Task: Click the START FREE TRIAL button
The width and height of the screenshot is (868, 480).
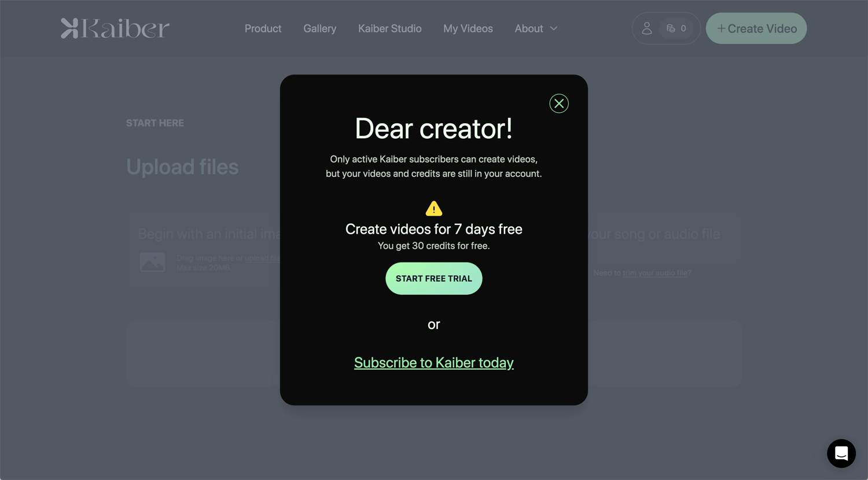Action: point(434,279)
